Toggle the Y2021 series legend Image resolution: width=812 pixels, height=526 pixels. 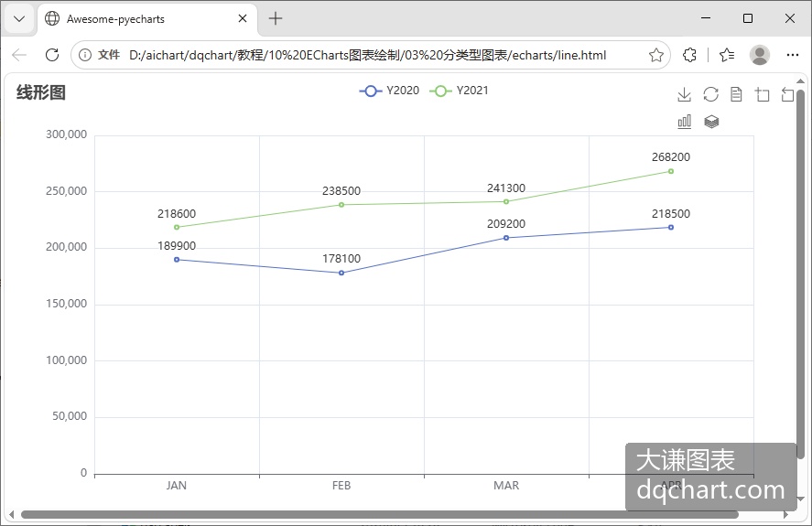click(460, 91)
